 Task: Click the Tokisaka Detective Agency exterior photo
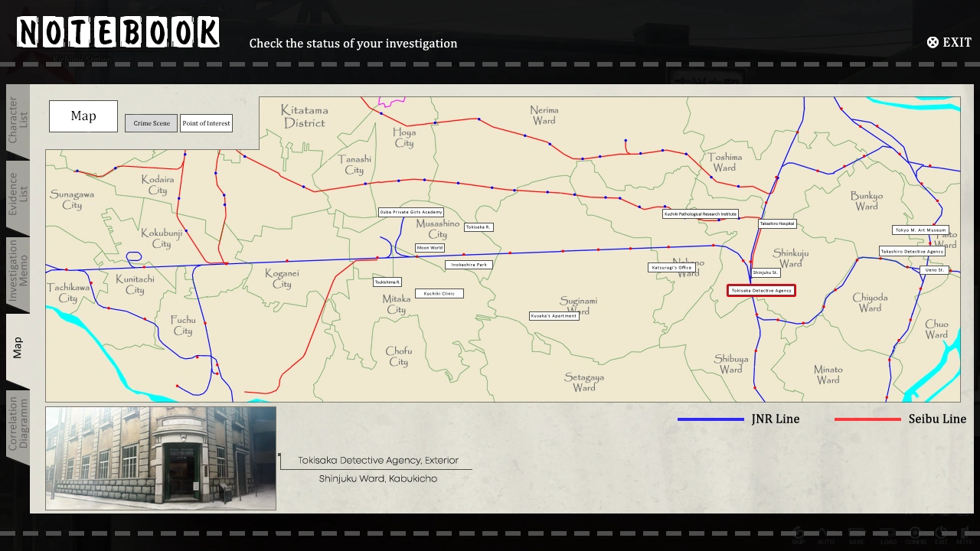(161, 458)
